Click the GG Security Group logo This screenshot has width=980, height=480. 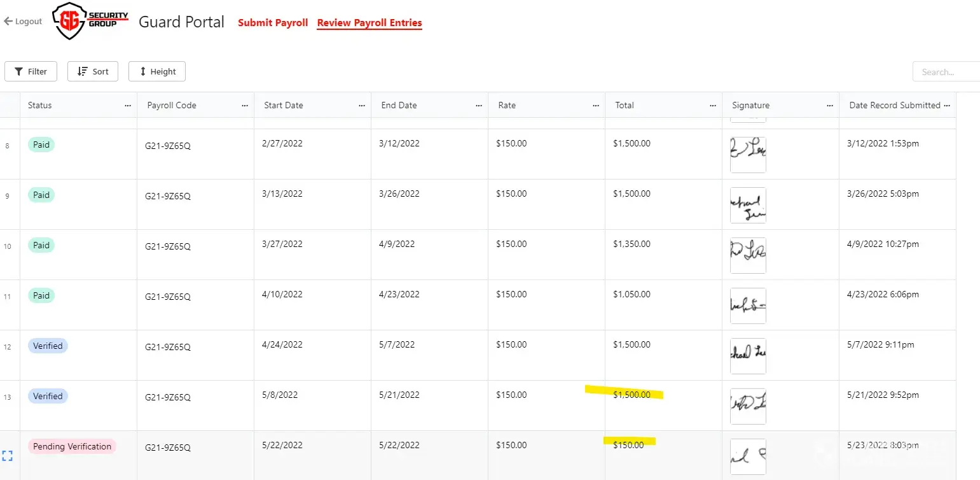point(91,21)
